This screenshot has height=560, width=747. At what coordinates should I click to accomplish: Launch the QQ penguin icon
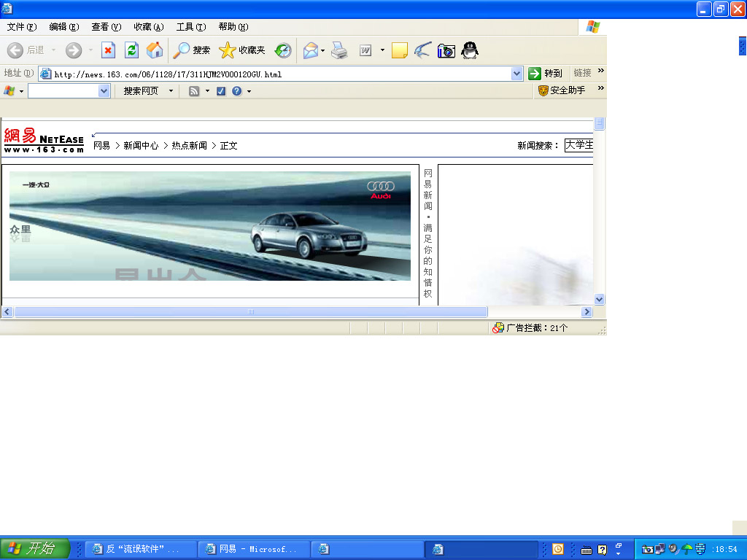tap(469, 50)
